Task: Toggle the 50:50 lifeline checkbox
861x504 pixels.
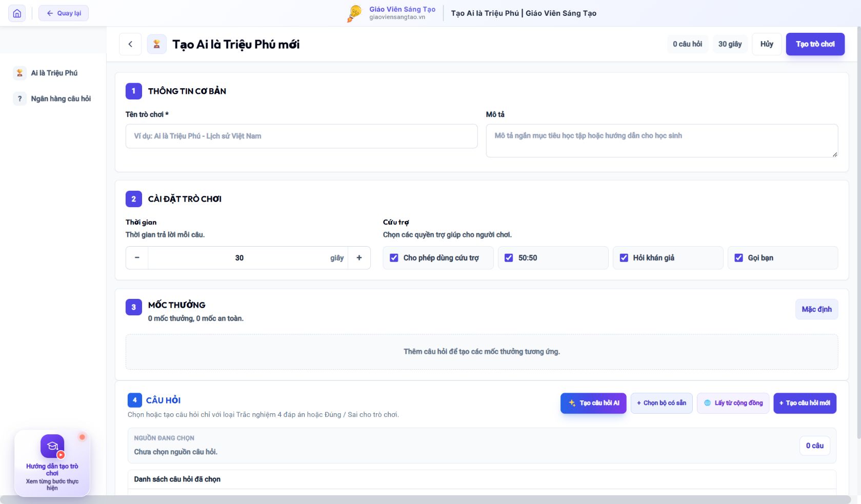Action: point(509,258)
